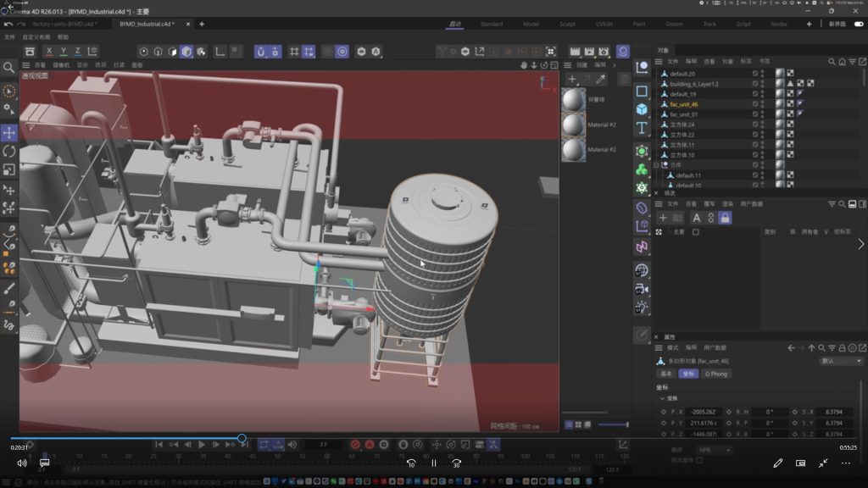
Task: Switch to the BYMD_Industrial.c4d tab
Action: 146,24
